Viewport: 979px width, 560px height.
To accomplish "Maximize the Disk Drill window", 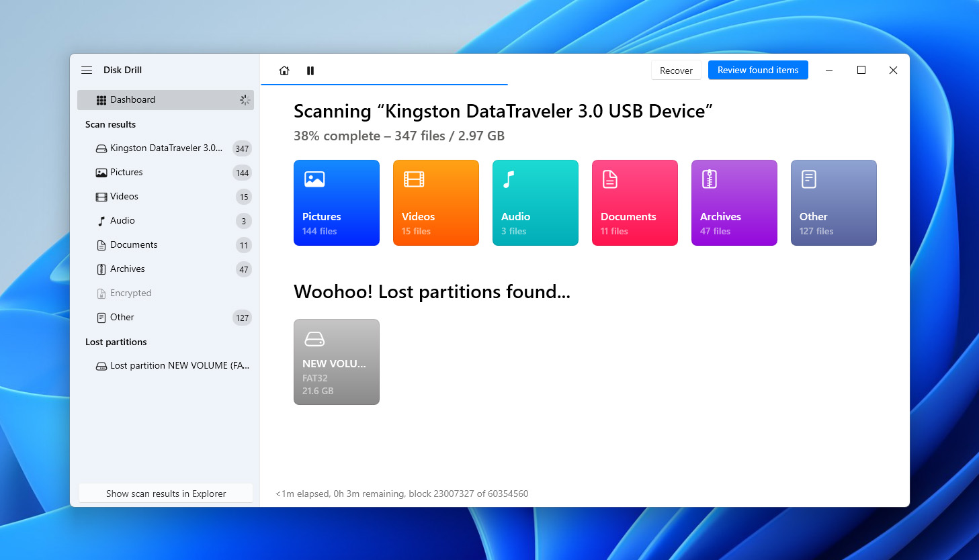I will pyautogui.click(x=861, y=70).
